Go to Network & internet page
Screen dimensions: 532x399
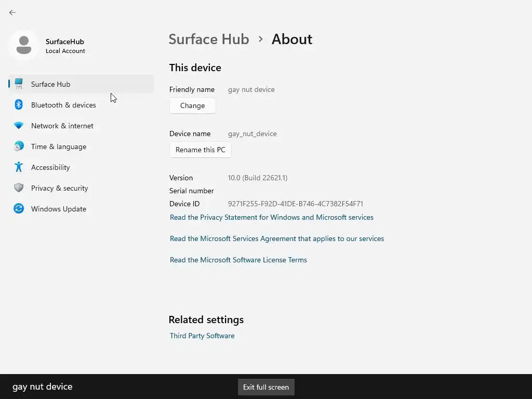(x=62, y=126)
